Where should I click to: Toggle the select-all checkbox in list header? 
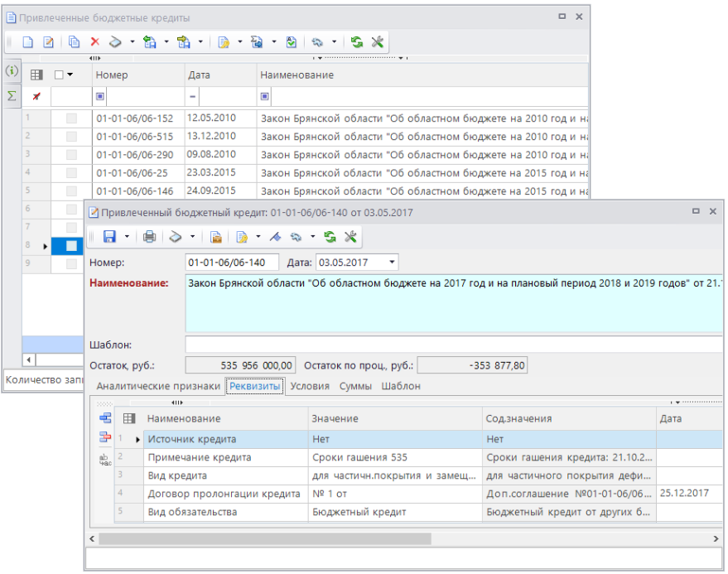coord(59,75)
